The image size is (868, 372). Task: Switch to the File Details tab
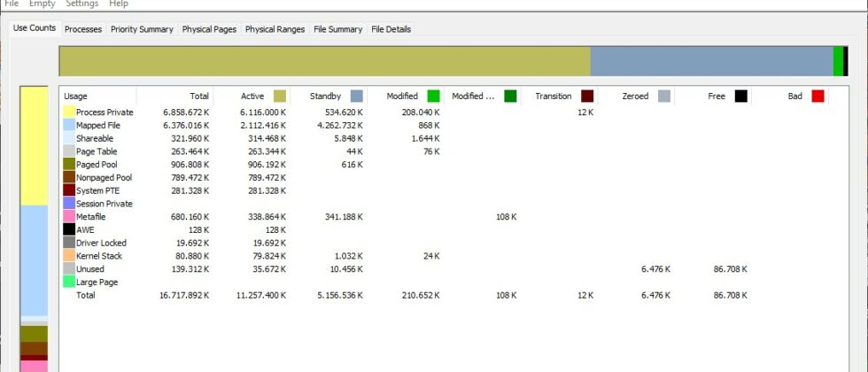[391, 29]
